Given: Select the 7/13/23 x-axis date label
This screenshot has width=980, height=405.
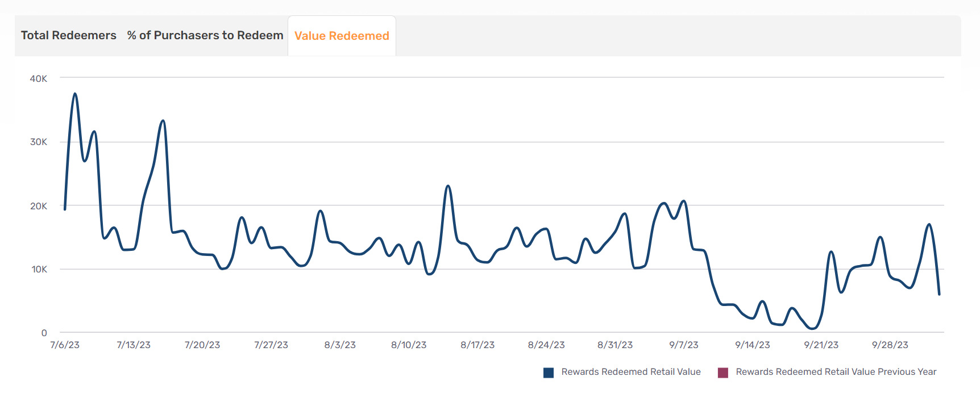Looking at the screenshot, I should click(x=134, y=345).
